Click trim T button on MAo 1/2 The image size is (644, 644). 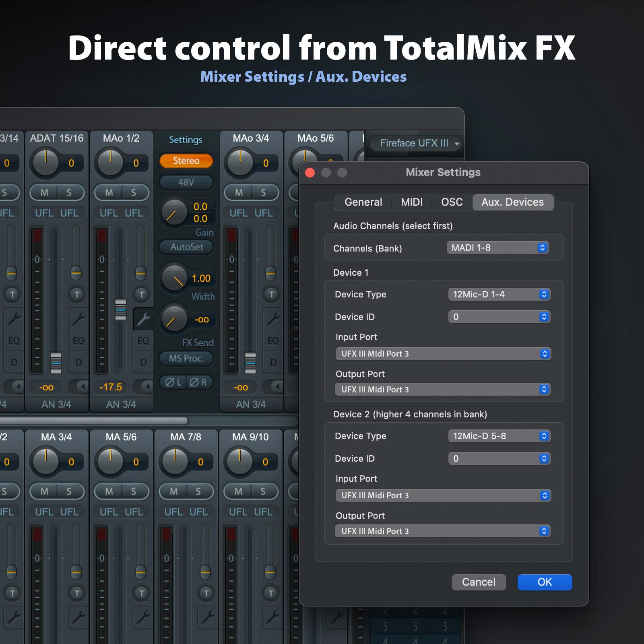coord(141,294)
